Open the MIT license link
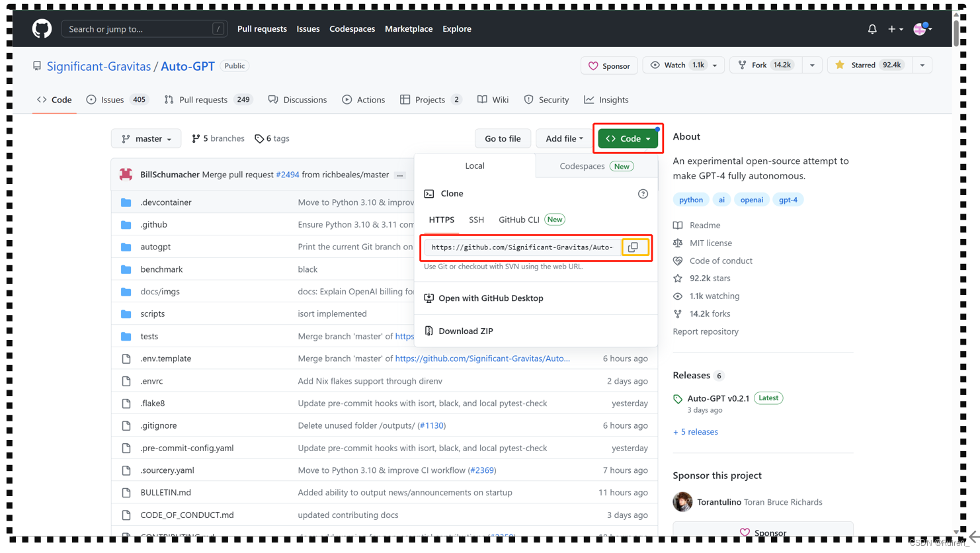The image size is (980, 553). tap(711, 243)
